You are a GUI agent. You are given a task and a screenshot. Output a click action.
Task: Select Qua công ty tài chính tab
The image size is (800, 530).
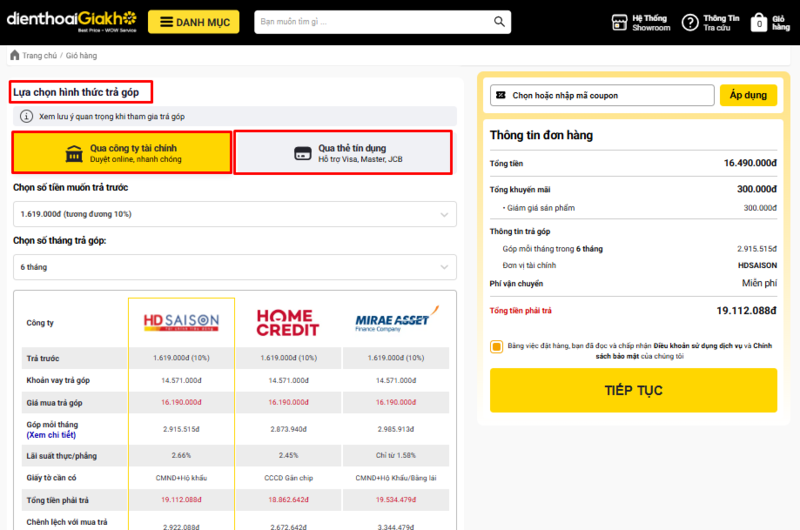tap(122, 152)
